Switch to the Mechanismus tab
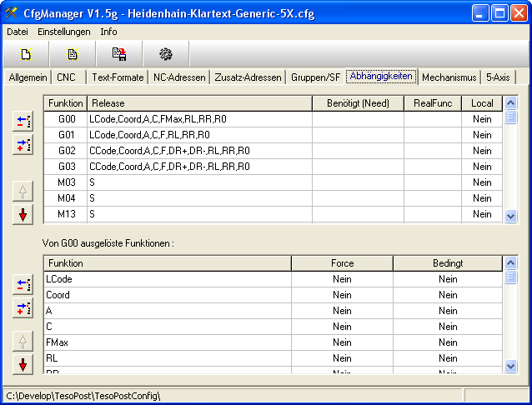Screen dimensions: 532x405 449,77
